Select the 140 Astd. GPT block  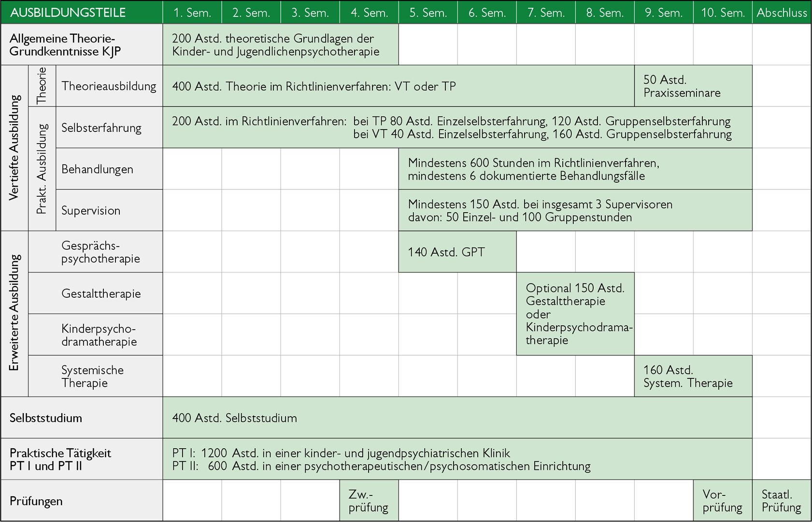[457, 252]
